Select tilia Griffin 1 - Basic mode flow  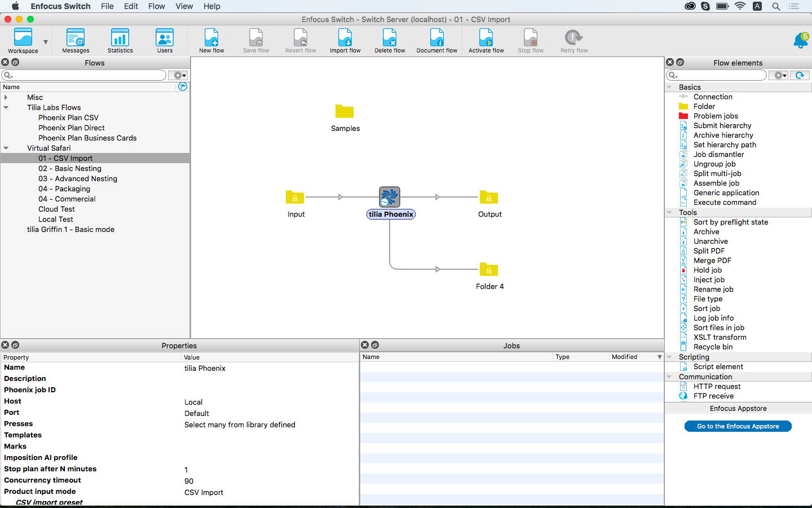(70, 230)
